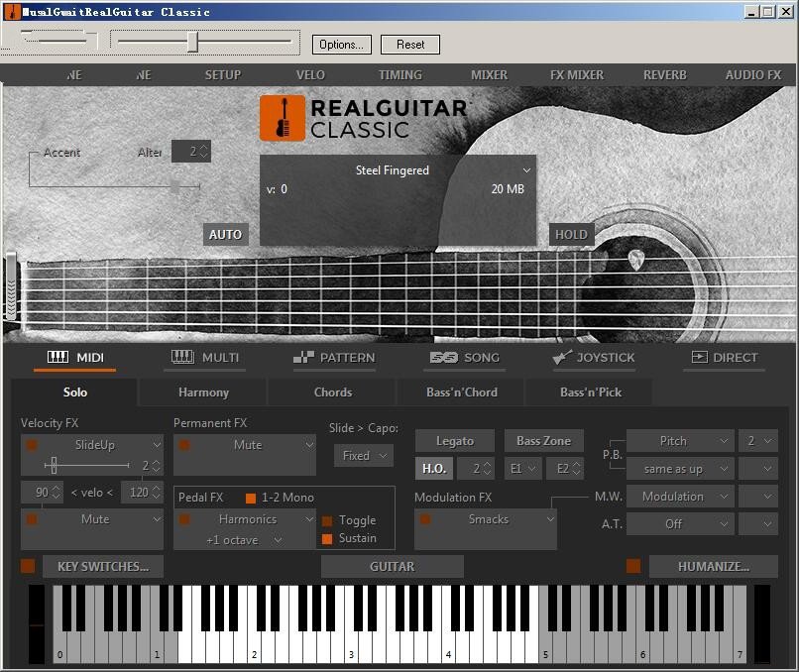Open the M.W. Modulation dropdown
The height and width of the screenshot is (672, 799).
click(680, 497)
